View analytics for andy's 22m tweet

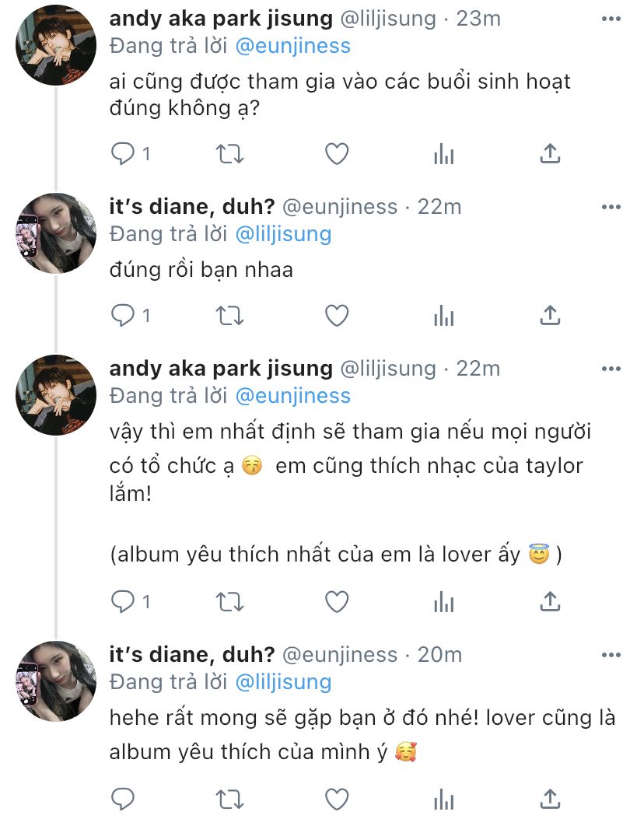pyautogui.click(x=443, y=602)
